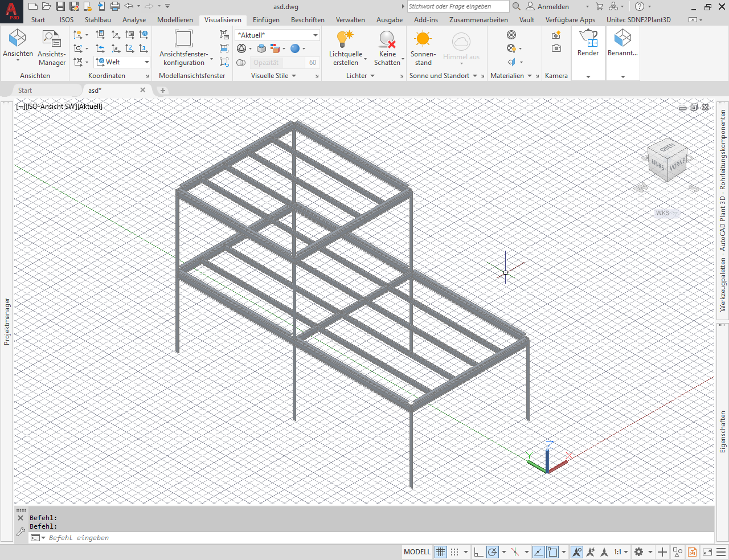Open the Ansichtsfenster-konfiguration dropdown
Image resolution: width=729 pixels, height=560 pixels.
click(x=184, y=48)
